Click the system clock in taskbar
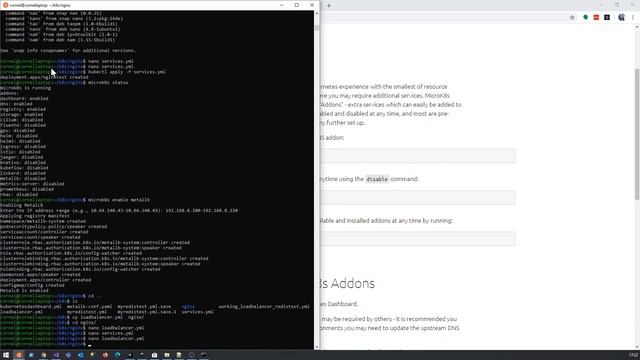Viewport: 640px width, 360px height. (633, 355)
